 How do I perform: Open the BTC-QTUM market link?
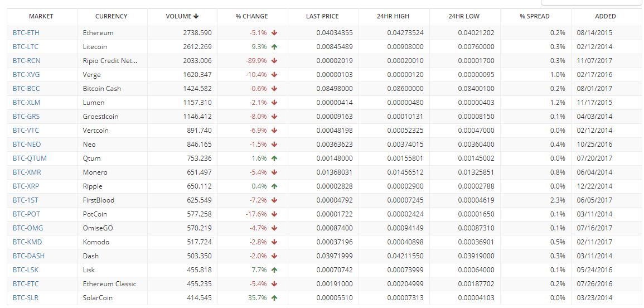[30, 158]
